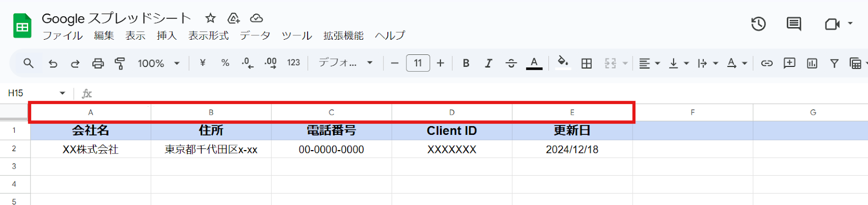Select row 2 header
Image resolution: width=868 pixels, height=205 pixels.
tap(15, 148)
